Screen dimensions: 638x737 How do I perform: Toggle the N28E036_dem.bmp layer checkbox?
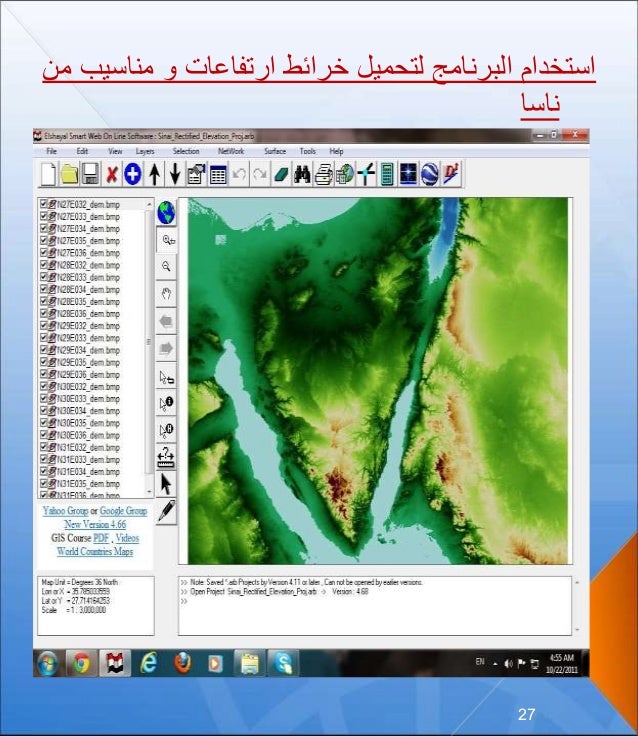click(x=44, y=314)
